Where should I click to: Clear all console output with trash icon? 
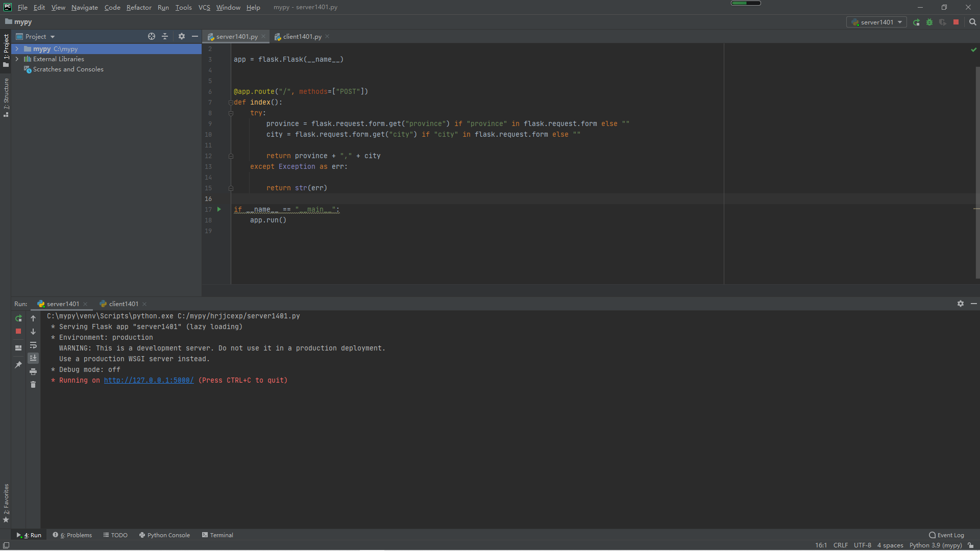point(33,385)
